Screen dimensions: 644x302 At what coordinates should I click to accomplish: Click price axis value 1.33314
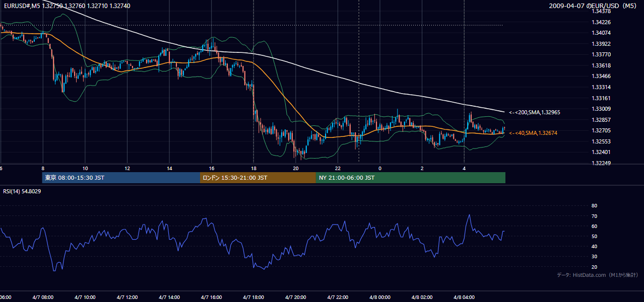coord(601,87)
